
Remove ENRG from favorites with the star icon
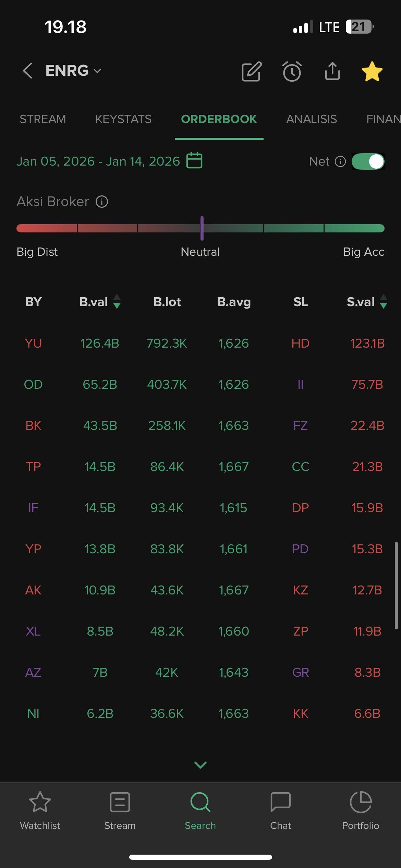point(372,71)
